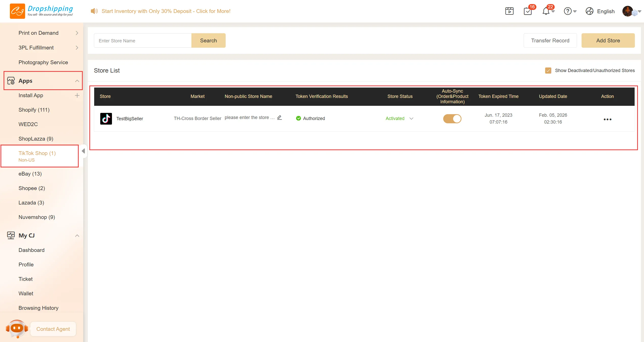The width and height of the screenshot is (644, 342).
Task: Toggle the Auto-Sync switch for TestBigSeller
Action: click(452, 118)
